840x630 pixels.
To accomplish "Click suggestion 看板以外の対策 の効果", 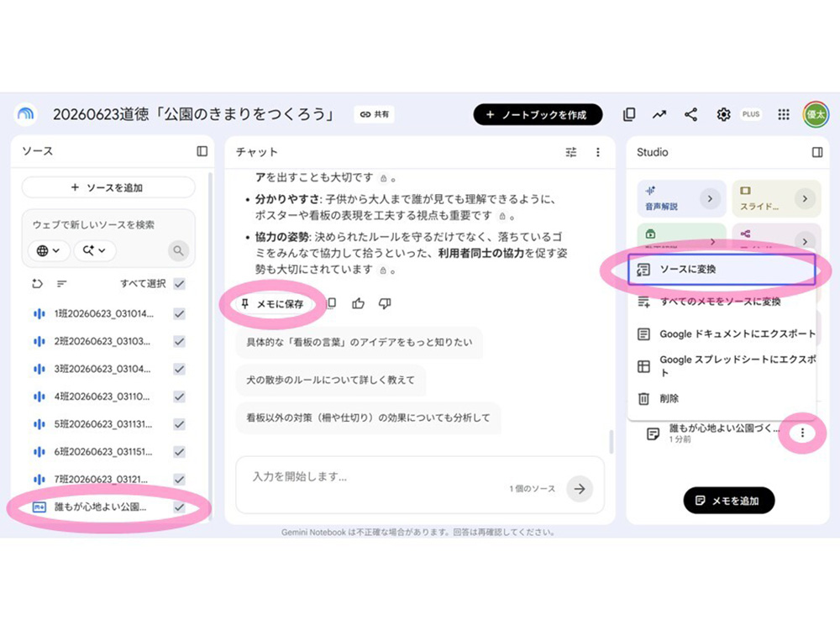I will point(368,417).
